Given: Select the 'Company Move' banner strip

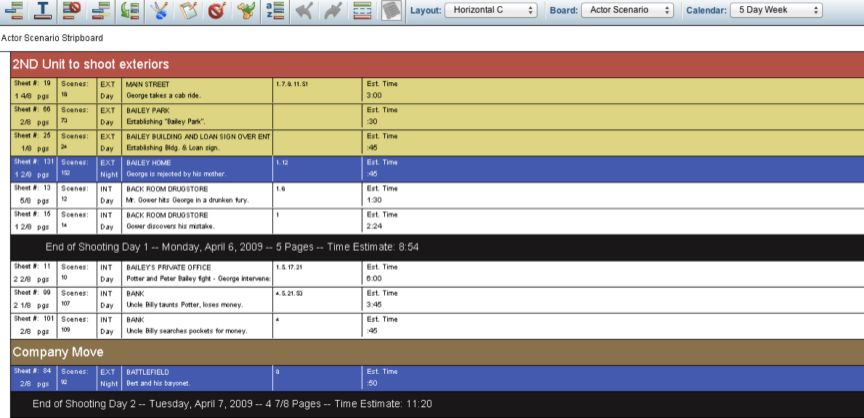Looking at the screenshot, I should pos(437,352).
